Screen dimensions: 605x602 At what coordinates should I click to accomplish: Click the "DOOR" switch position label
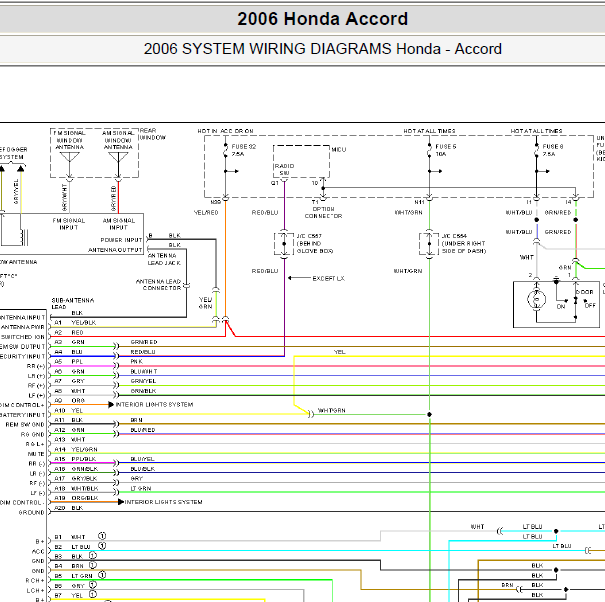(584, 292)
